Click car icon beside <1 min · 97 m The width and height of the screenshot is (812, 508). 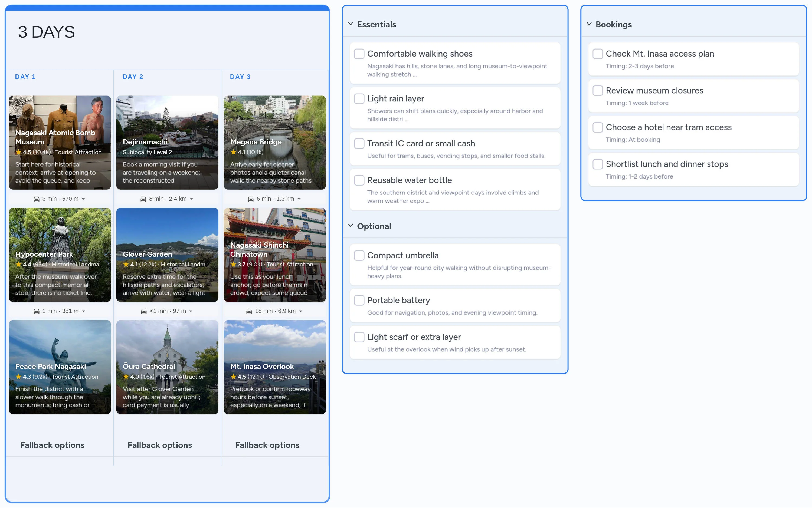[x=144, y=311]
